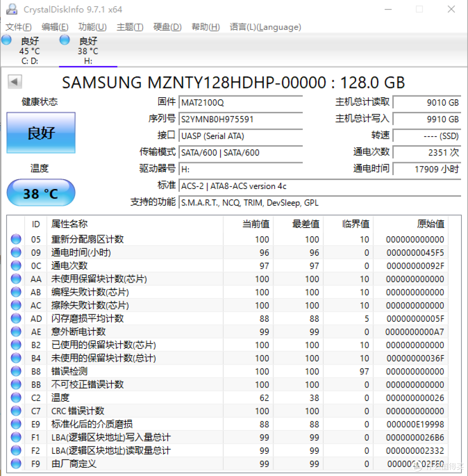
Task: Click the ID column header
Action: coord(36,224)
